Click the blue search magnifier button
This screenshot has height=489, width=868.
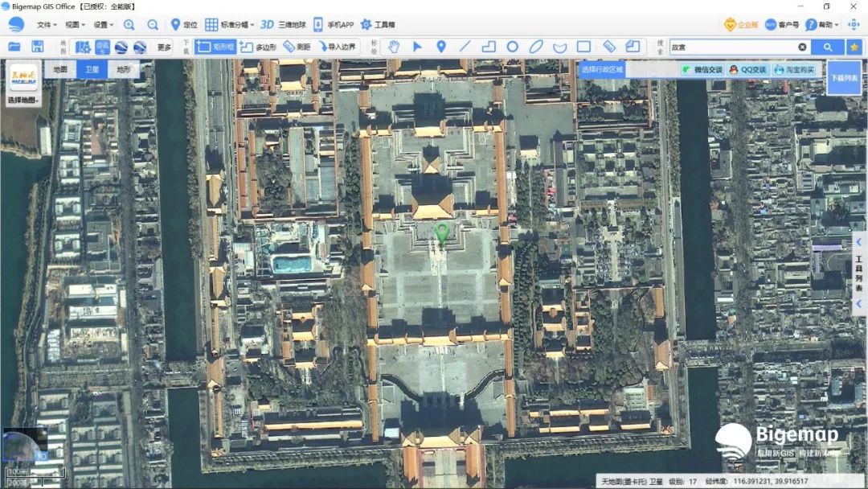(828, 47)
